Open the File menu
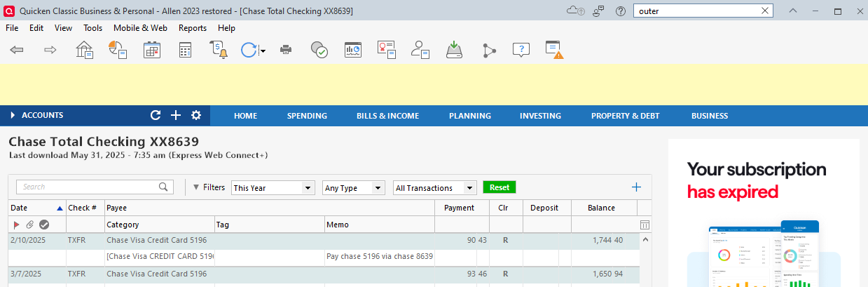Viewport: 868px width, 287px height. pyautogui.click(x=12, y=28)
